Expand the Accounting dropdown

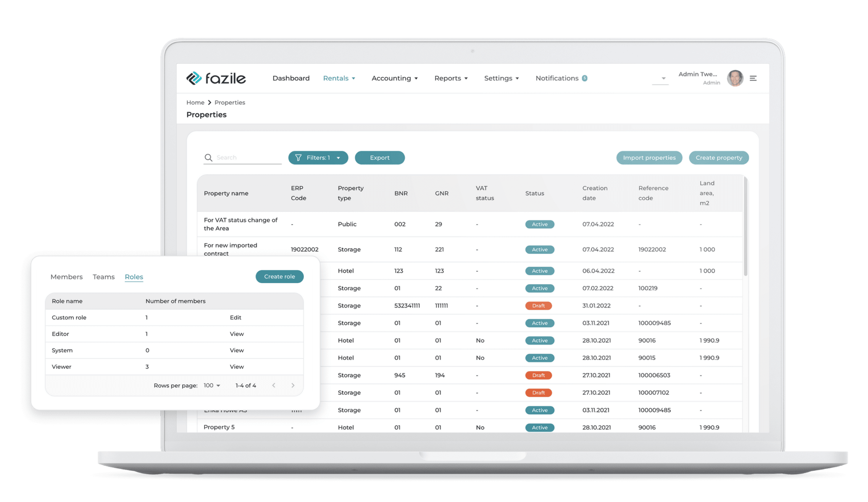pos(395,78)
